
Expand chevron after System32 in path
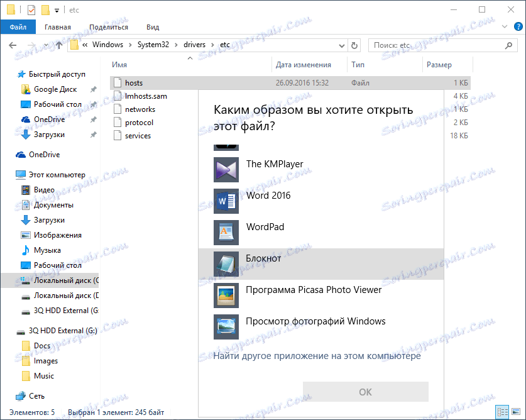point(176,45)
